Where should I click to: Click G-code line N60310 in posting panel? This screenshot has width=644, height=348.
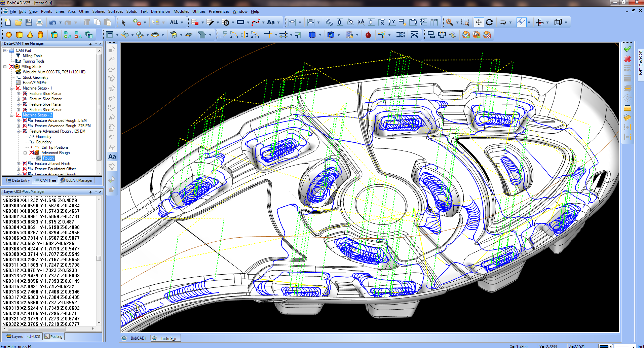point(41,259)
